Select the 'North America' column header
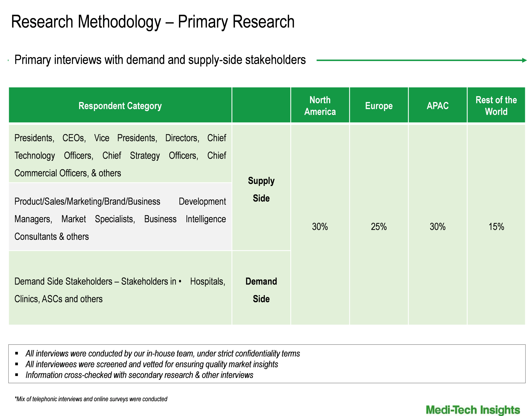 tap(320, 106)
